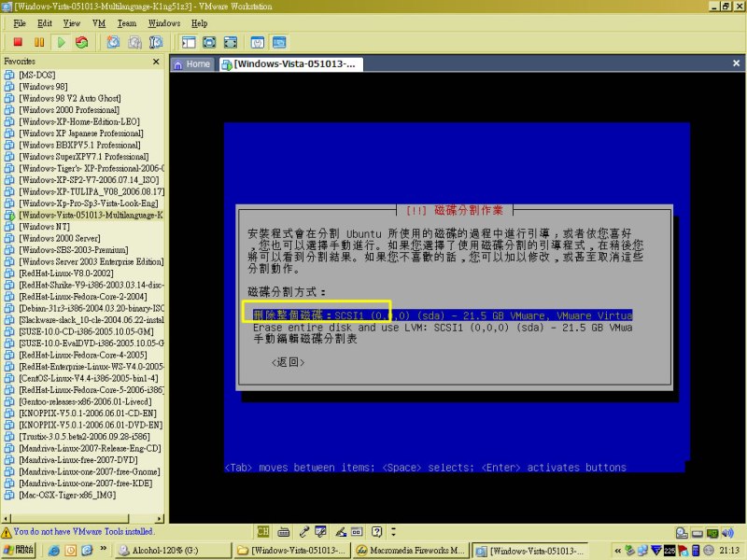
Task: Select [Gentoo-releases-x86-2006.01-Livecd] favorite
Action: pos(85,401)
